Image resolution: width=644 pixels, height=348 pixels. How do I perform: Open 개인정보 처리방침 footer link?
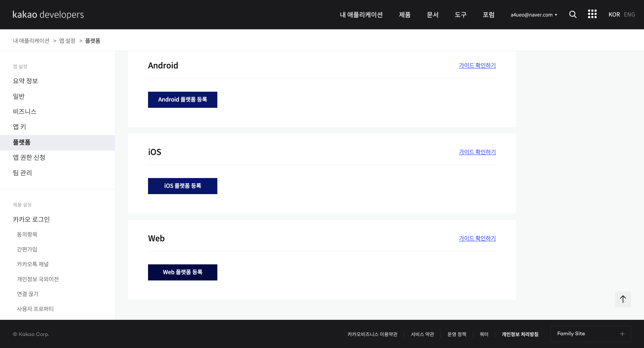click(520, 334)
